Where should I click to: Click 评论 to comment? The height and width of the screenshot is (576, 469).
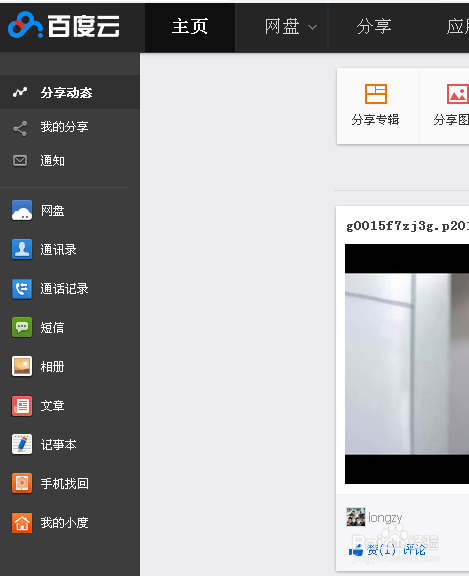tap(414, 550)
